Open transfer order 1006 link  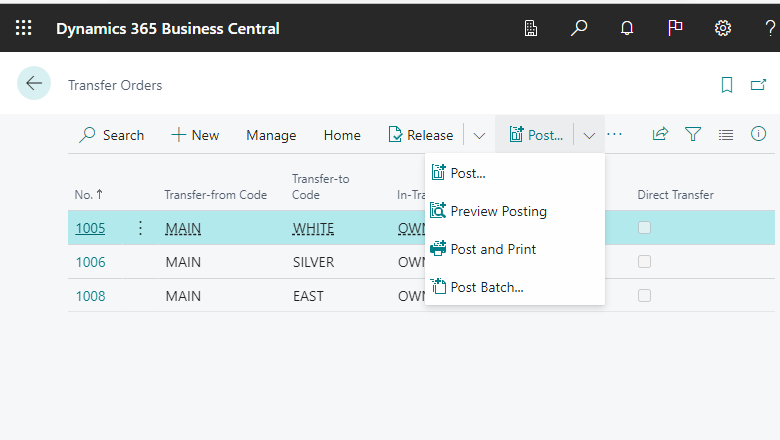tap(90, 262)
